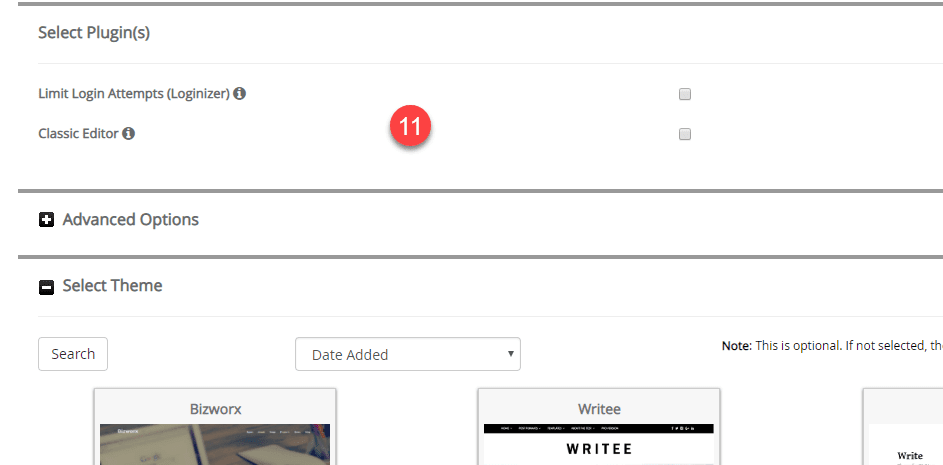Click social icons in Writee preview header
The width and height of the screenshot is (943, 465).
click(x=683, y=428)
